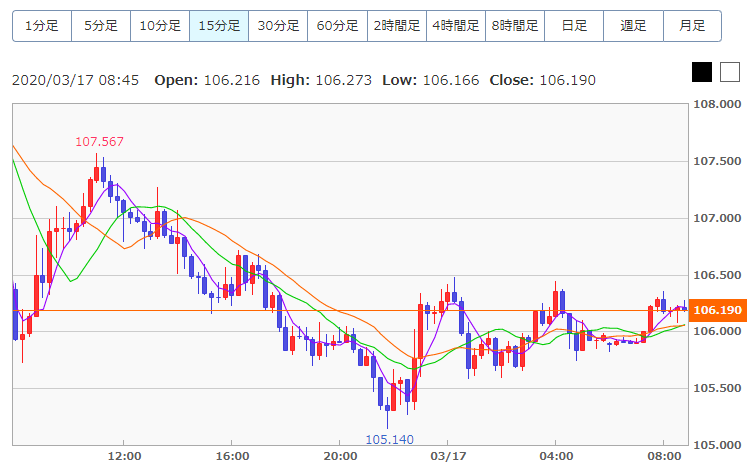Click the 08:00 time axis label
Viewport: 755px width, 473px height.
click(664, 456)
